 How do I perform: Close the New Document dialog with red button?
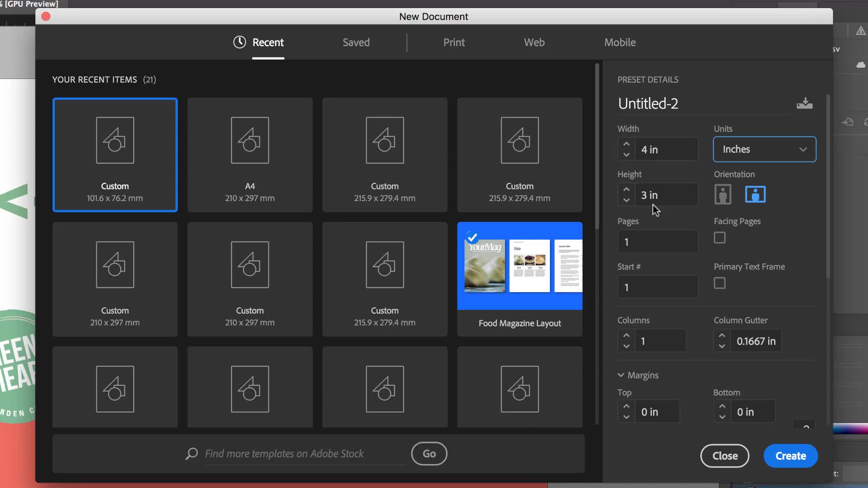46,16
